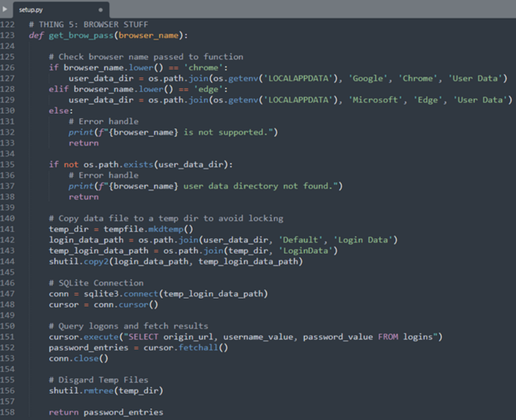Click the function name get_brow_pass

tap(81, 36)
